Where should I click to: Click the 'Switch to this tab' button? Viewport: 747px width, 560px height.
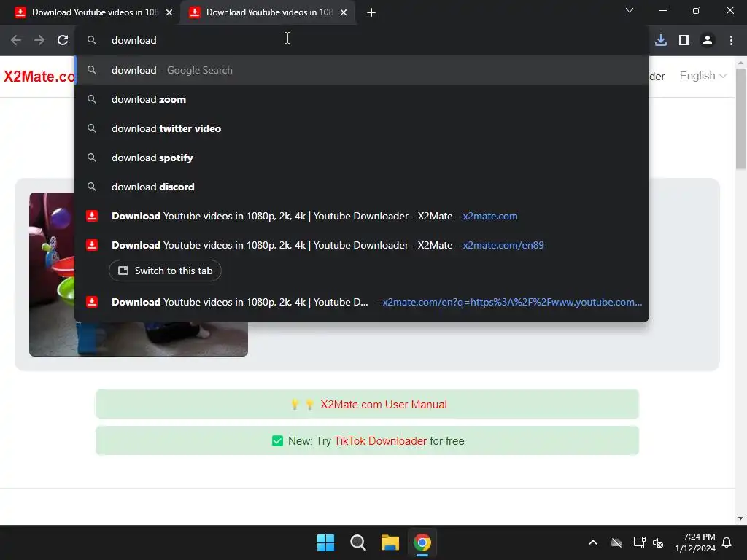click(165, 271)
